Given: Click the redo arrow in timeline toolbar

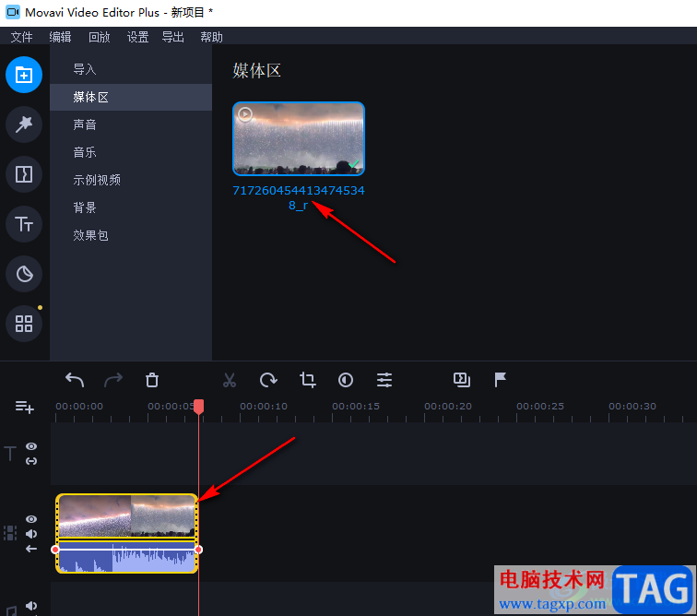Looking at the screenshot, I should pyautogui.click(x=113, y=380).
